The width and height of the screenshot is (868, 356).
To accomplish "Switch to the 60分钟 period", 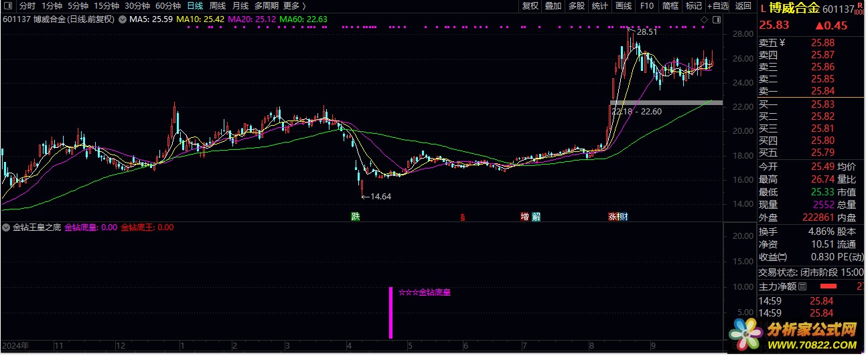I will 167,5.
